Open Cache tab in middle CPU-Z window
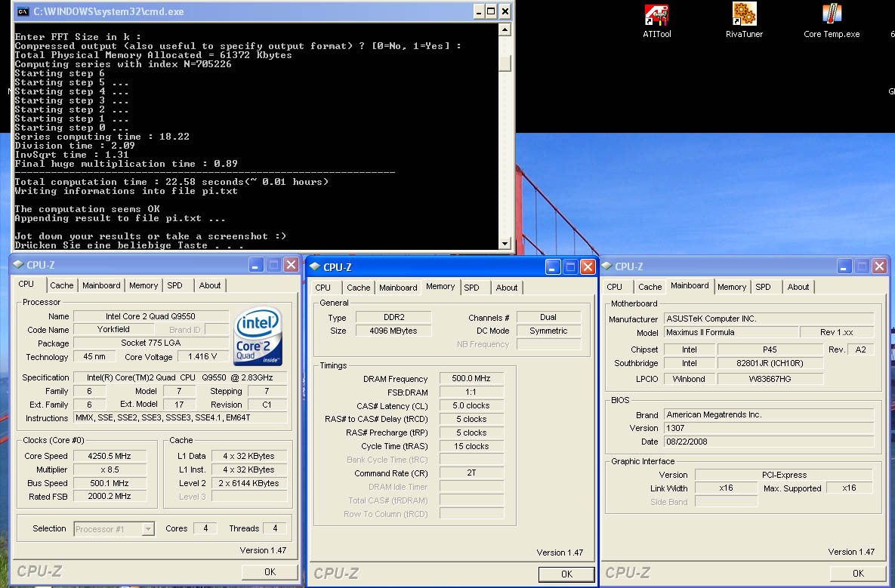Screen dimensions: 895x588 click(x=359, y=288)
